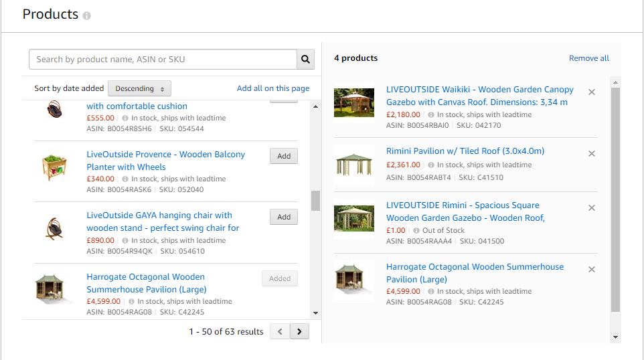Click selected products panel scrollbar thumb

(615, 199)
